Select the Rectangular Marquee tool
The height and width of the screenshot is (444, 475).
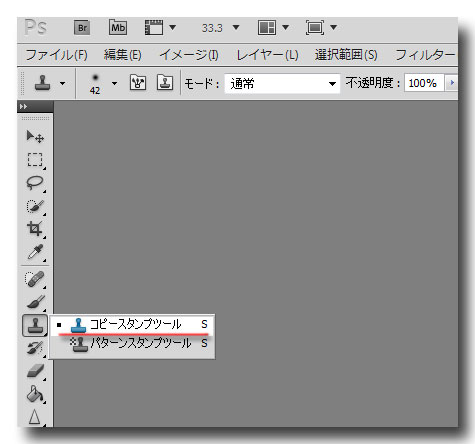point(35,160)
